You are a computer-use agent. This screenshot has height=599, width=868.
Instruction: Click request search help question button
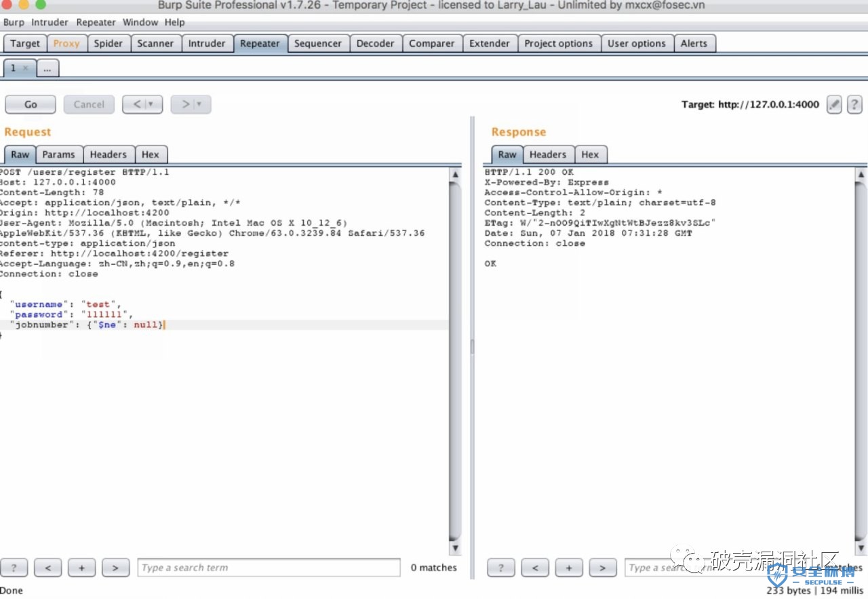14,568
